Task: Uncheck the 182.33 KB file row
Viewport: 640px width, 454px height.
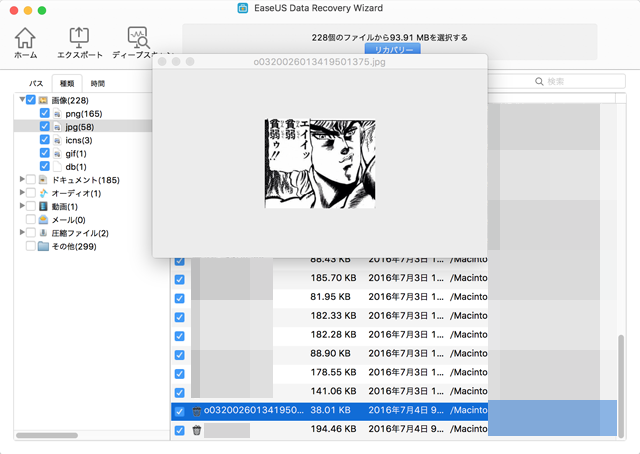Action: [x=180, y=317]
